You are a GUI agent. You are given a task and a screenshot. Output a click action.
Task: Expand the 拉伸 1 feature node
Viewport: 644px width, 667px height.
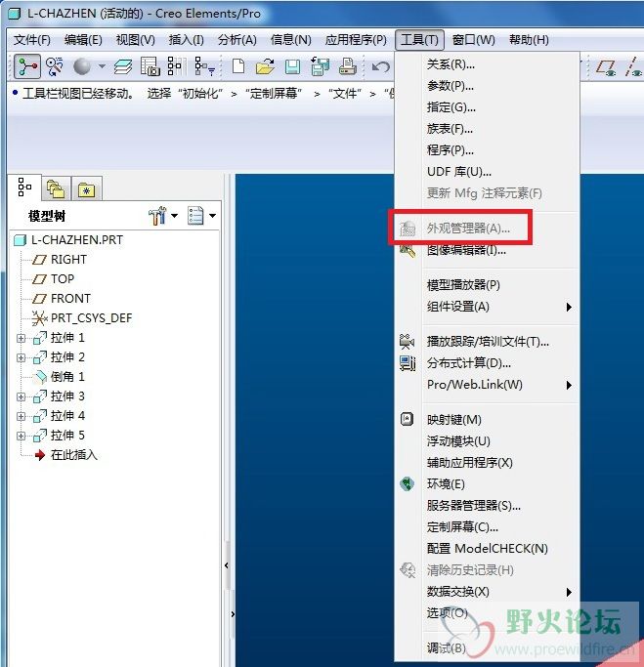tap(21, 338)
